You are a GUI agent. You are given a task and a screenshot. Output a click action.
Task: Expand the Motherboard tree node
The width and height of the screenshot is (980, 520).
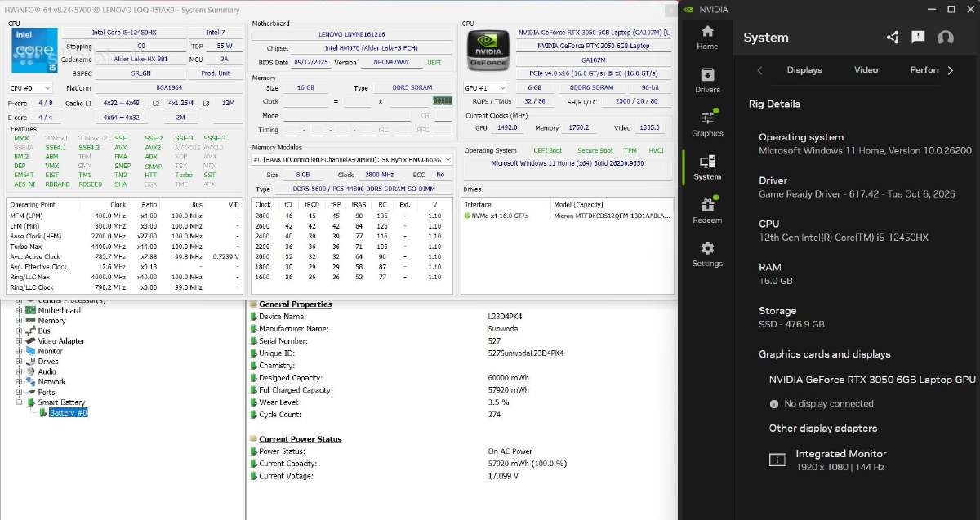click(20, 310)
